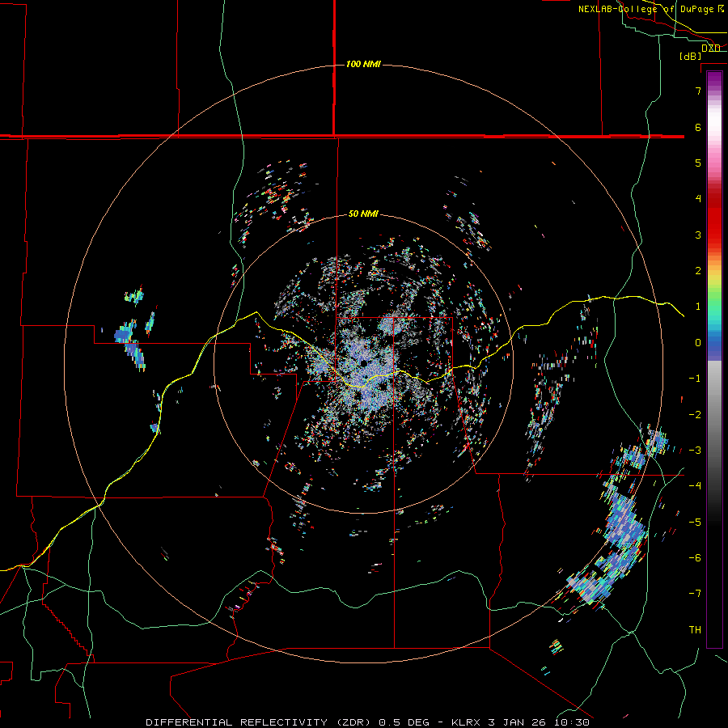This screenshot has width=728, height=728.
Task: Click the "-4" value on the color scale
Action: tap(695, 486)
